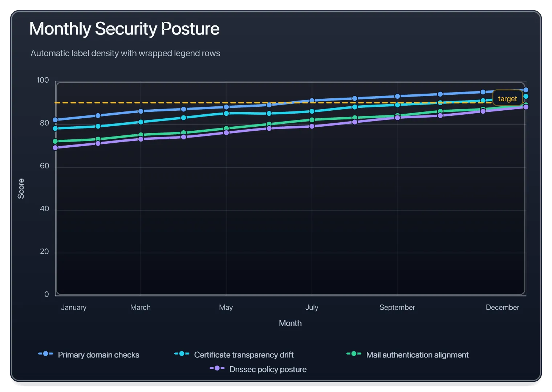Screen dimensions: 552x392
Task: Click the "July" x-axis label
Action: (x=312, y=307)
